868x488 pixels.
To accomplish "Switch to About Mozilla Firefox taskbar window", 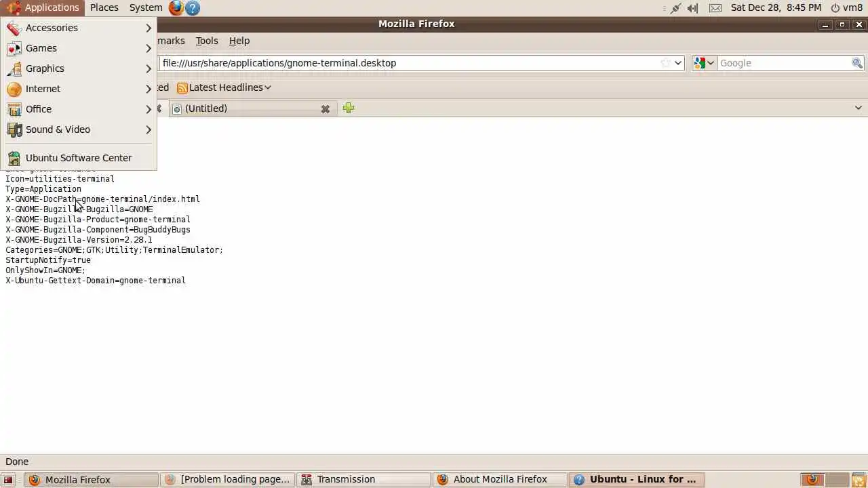I will pyautogui.click(x=500, y=480).
